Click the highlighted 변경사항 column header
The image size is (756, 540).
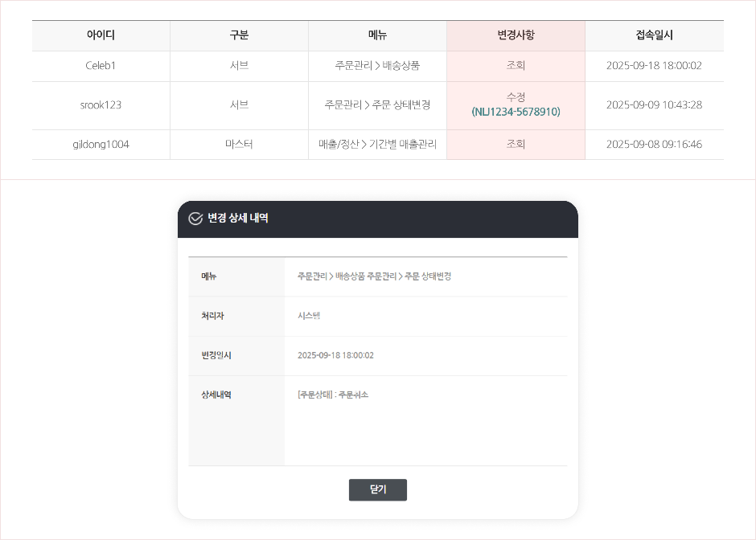[516, 35]
